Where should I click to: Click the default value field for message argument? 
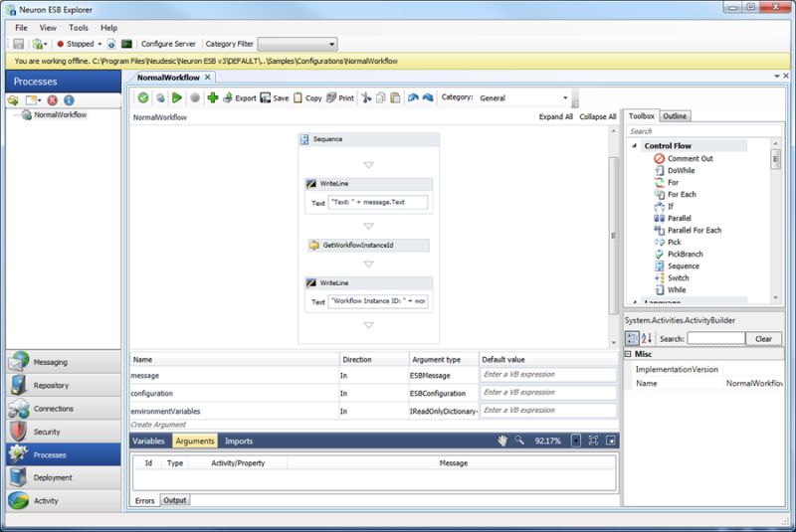548,374
